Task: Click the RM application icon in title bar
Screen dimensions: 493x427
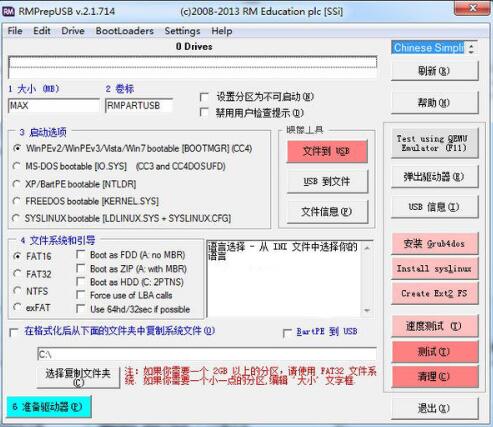Action: click(x=8, y=12)
